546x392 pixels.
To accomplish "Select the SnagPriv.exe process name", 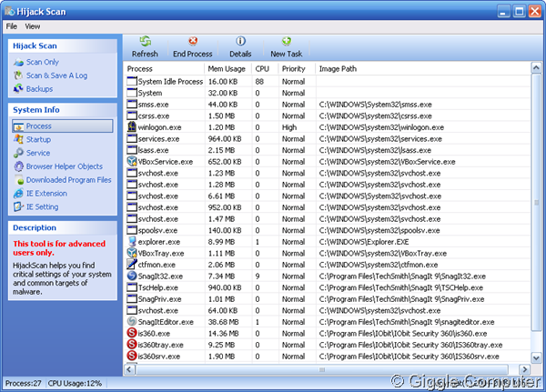I will tap(160, 299).
